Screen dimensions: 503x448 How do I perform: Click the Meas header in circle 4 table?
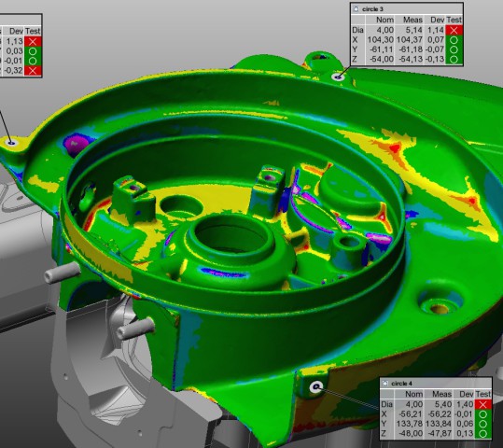[x=441, y=394]
